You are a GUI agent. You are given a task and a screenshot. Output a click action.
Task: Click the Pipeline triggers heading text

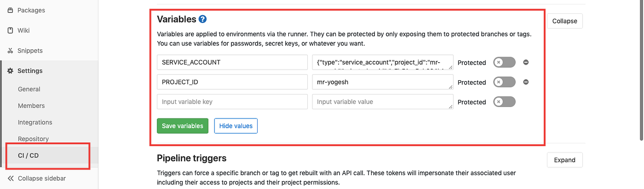[192, 158]
